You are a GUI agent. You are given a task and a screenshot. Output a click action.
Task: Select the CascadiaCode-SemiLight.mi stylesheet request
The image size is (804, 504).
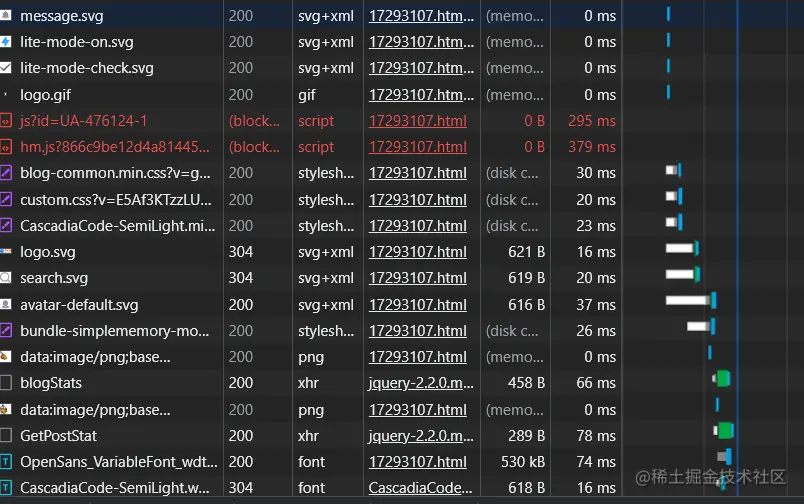coord(117,226)
